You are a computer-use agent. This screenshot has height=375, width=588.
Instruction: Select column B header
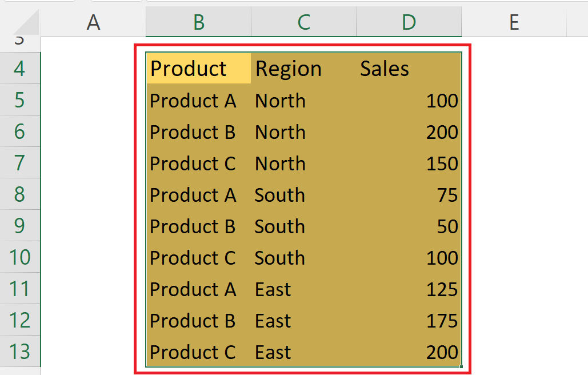(x=198, y=22)
